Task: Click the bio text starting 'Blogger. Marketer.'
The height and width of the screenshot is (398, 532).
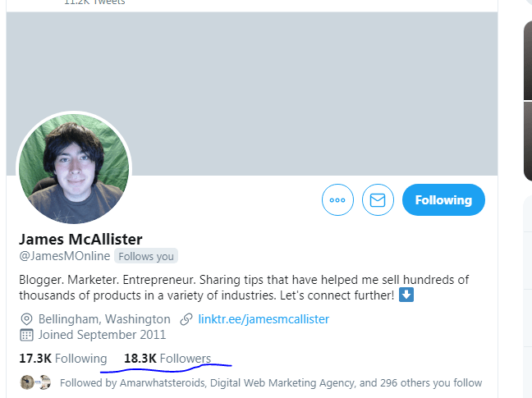Action: [244, 287]
